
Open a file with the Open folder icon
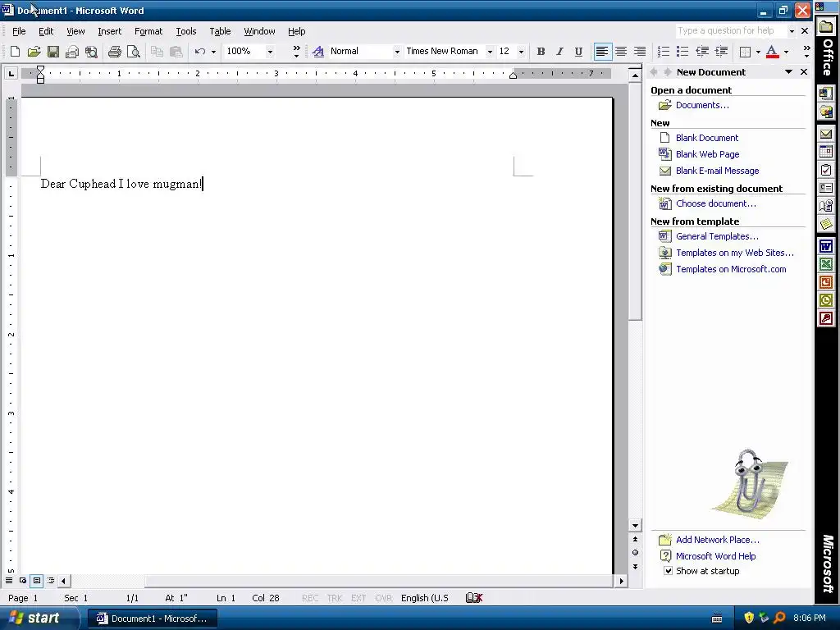click(34, 52)
